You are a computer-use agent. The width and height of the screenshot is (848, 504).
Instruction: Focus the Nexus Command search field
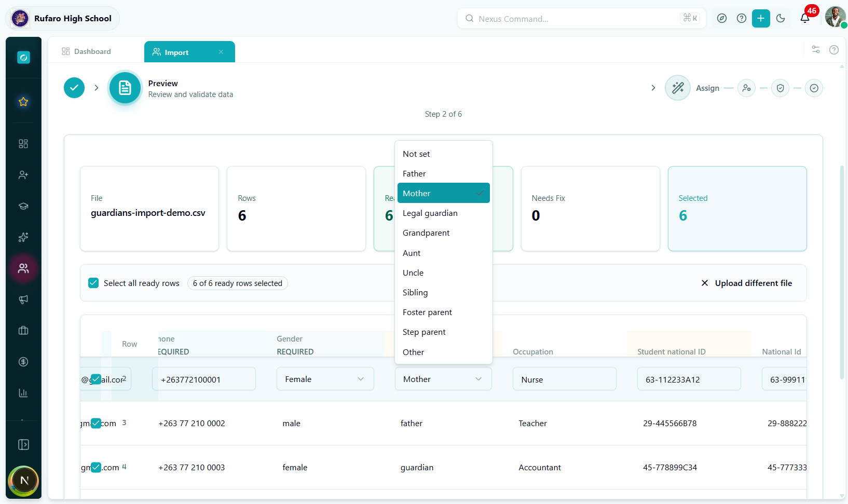click(581, 19)
